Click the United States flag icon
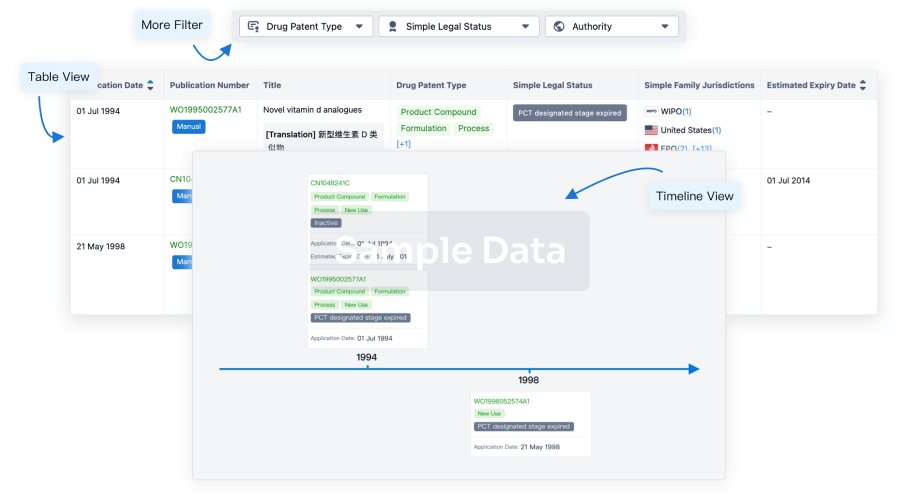The image size is (900, 502). (x=651, y=130)
